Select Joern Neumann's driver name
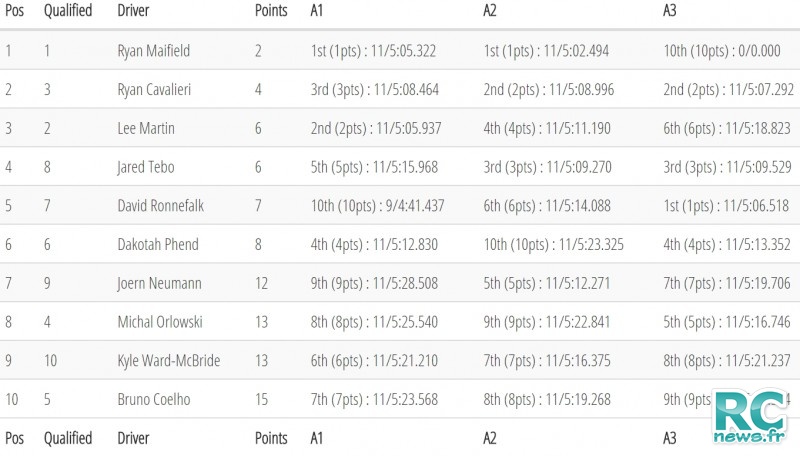The image size is (800, 456). [x=160, y=284]
